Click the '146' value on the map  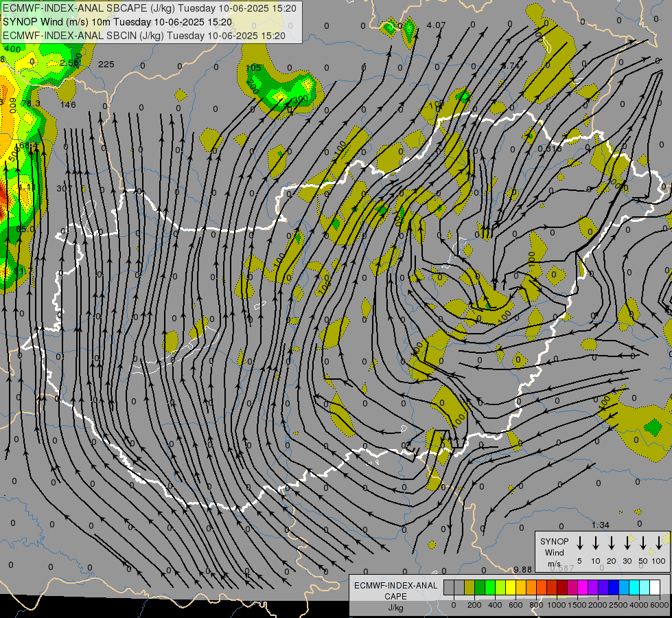click(68, 104)
